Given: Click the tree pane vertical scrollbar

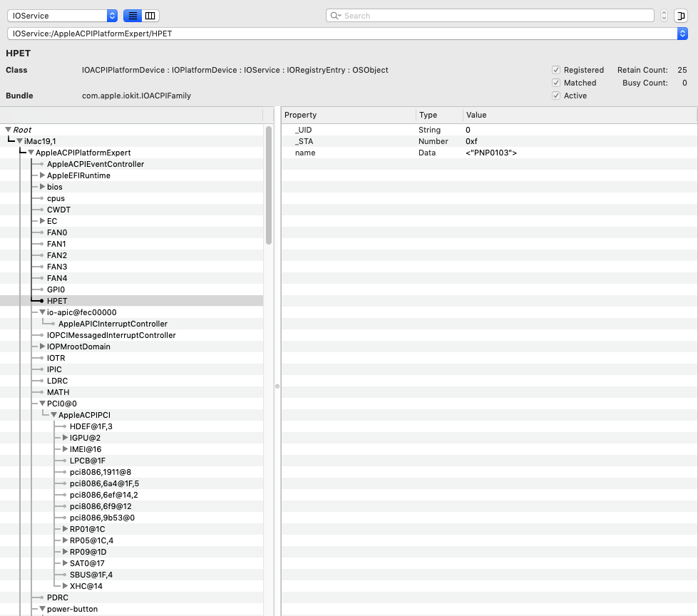Looking at the screenshot, I should pos(269,185).
